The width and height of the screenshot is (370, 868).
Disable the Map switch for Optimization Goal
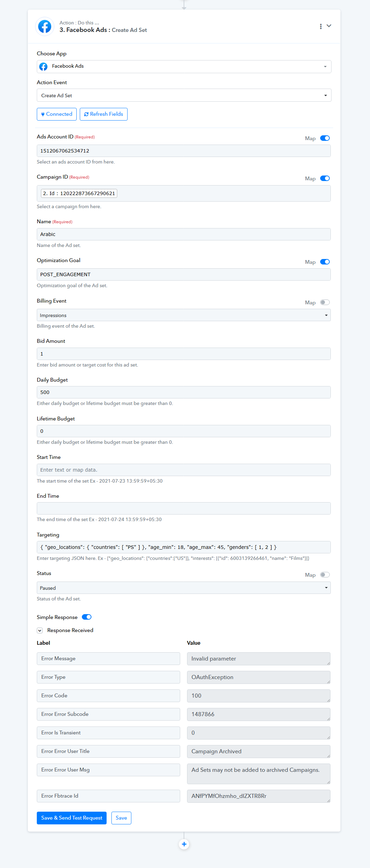(325, 262)
